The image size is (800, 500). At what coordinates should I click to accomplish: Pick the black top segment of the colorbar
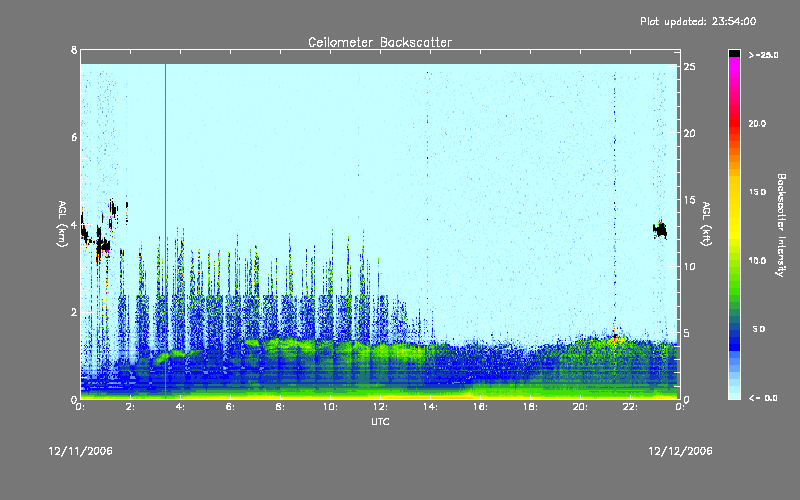pos(734,53)
